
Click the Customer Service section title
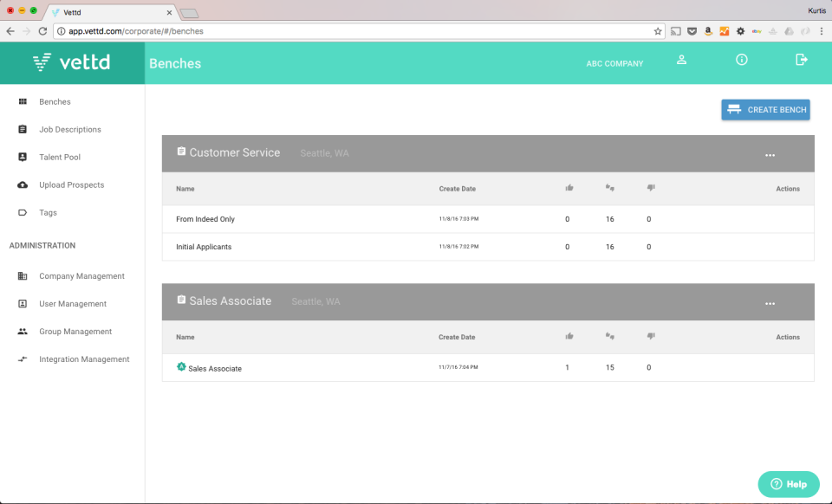[x=235, y=152]
